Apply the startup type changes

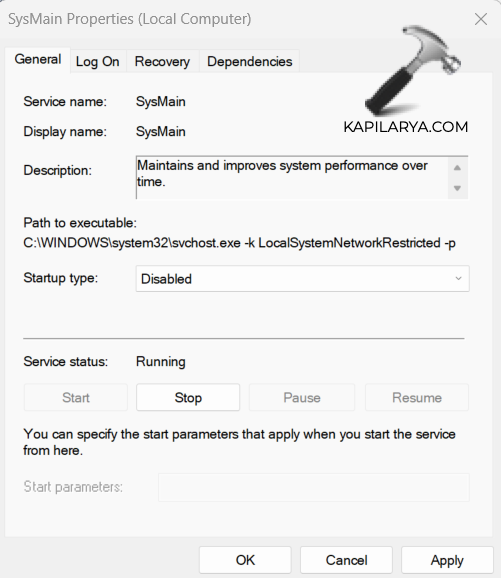click(447, 560)
